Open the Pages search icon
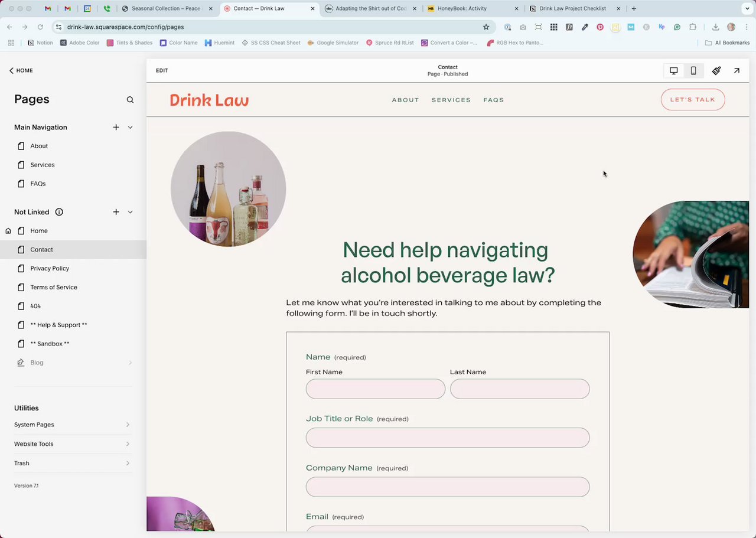The height and width of the screenshot is (538, 756). 130,100
